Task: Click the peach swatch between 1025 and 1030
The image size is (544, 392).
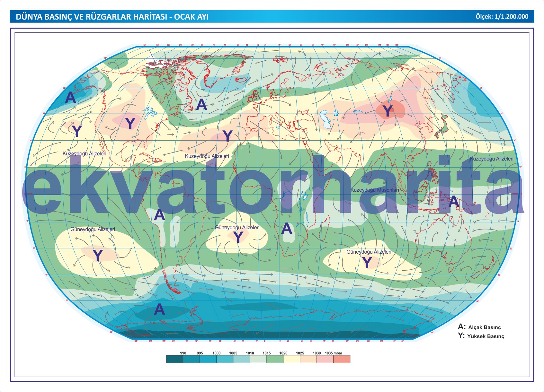Action: pos(308,359)
